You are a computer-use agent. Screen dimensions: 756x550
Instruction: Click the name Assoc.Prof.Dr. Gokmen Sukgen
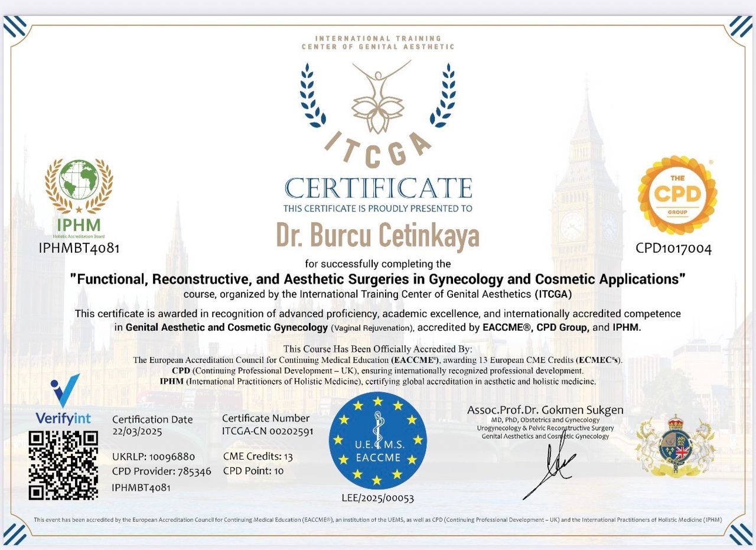[545, 409]
